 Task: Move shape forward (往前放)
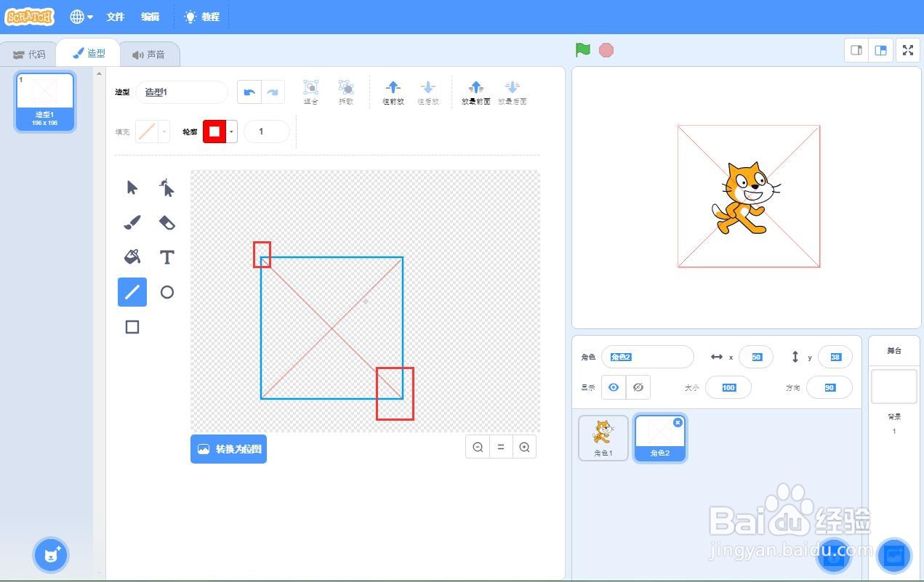click(x=393, y=92)
